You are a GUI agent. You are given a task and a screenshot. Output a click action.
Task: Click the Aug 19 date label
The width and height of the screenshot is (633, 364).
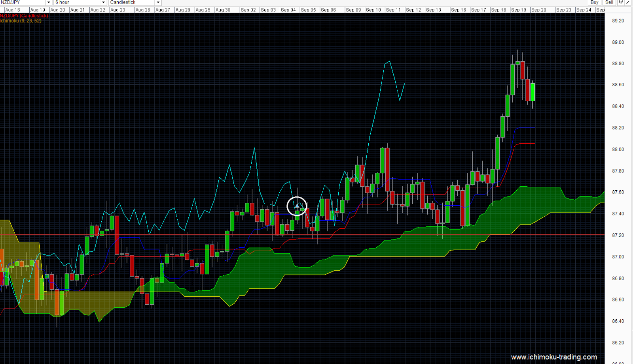(38, 10)
